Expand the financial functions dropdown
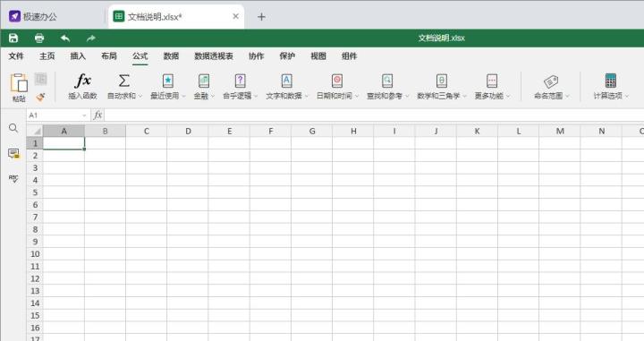Image resolution: width=644 pixels, height=341 pixels. (x=204, y=86)
